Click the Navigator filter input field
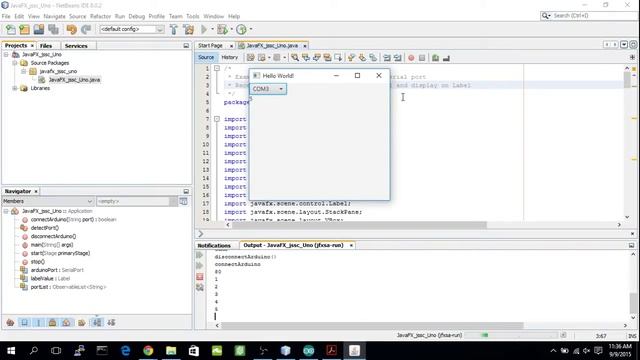This screenshot has width=640, height=360. [x=133, y=201]
